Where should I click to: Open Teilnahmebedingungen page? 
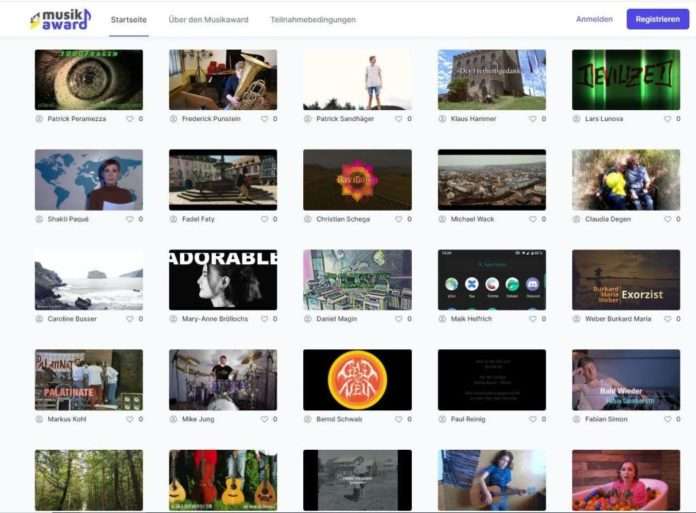(312, 19)
